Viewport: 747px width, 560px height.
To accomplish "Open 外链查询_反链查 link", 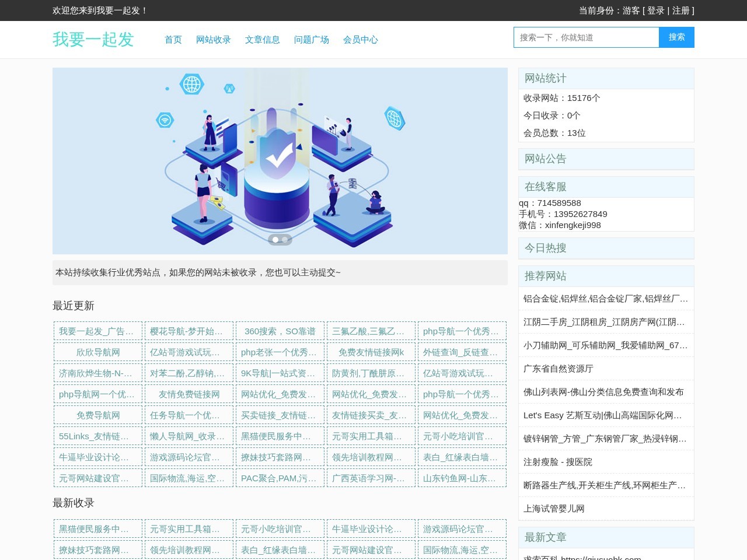I will point(462,352).
